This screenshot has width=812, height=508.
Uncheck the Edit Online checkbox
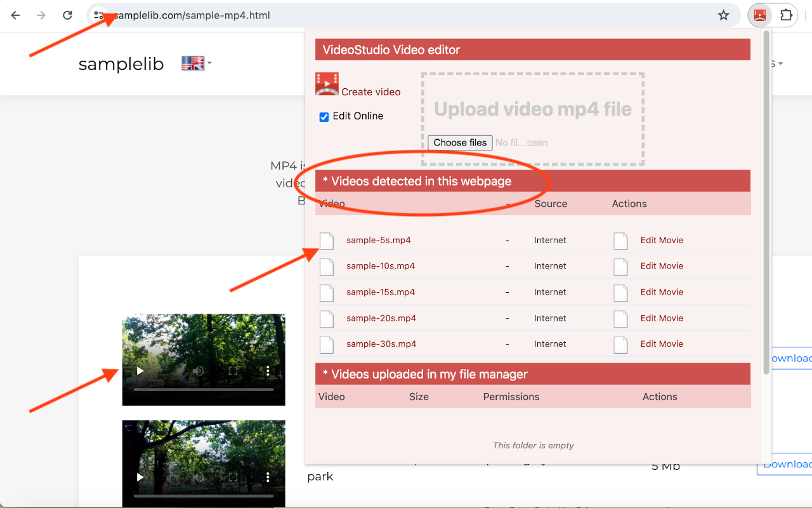point(324,117)
